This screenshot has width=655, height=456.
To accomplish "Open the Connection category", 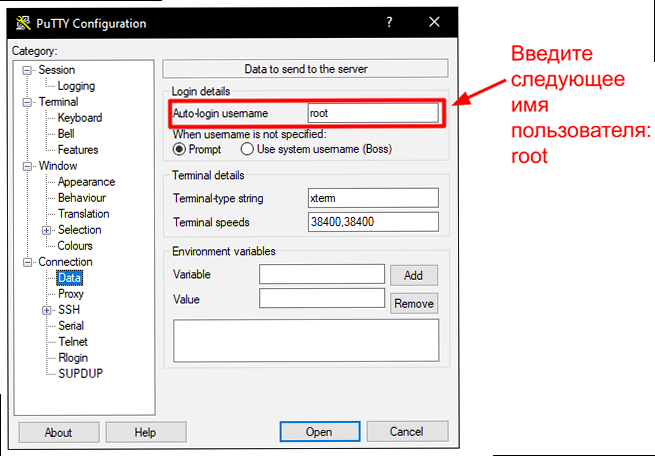I will point(65,262).
